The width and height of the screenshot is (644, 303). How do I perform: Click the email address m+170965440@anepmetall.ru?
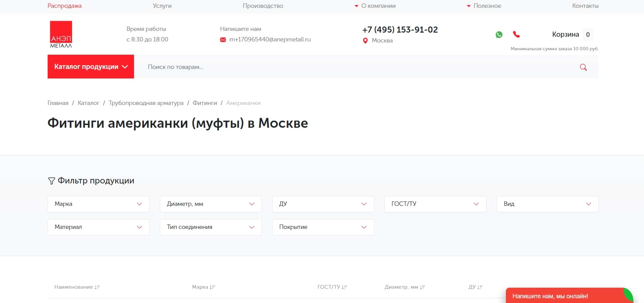point(270,39)
